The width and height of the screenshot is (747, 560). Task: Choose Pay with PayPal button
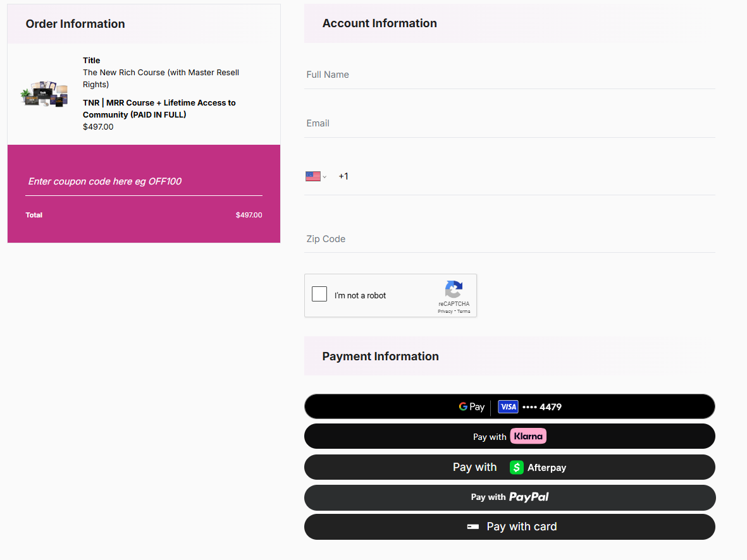509,497
